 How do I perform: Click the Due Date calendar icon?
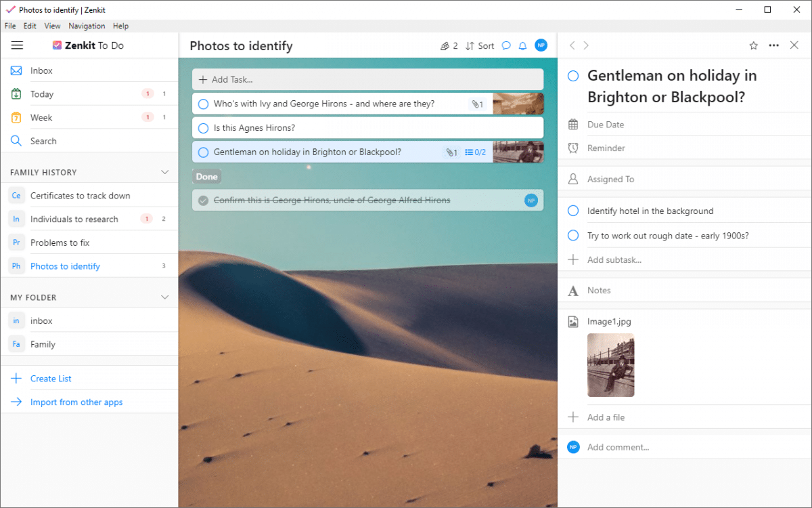[x=573, y=125]
